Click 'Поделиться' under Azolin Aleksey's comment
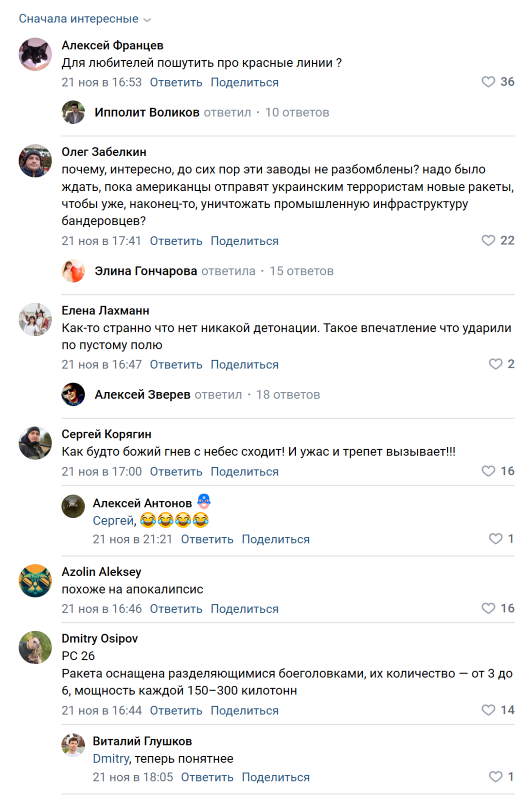The width and height of the screenshot is (532, 800). [244, 609]
